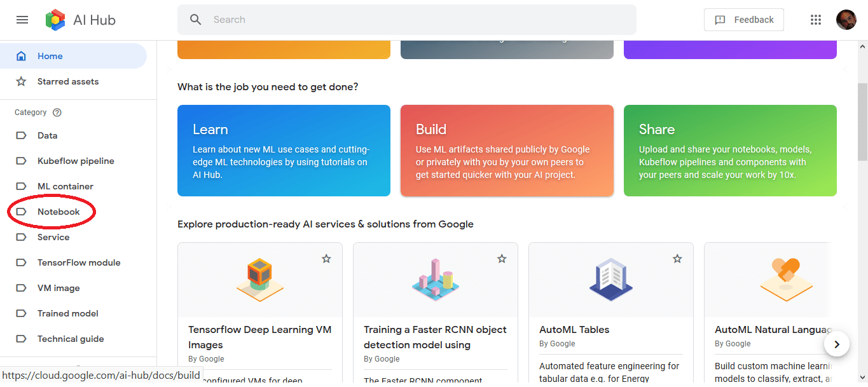Image resolution: width=868 pixels, height=387 pixels.
Task: Click the label icon beside Technical guide
Action: pos(21,339)
